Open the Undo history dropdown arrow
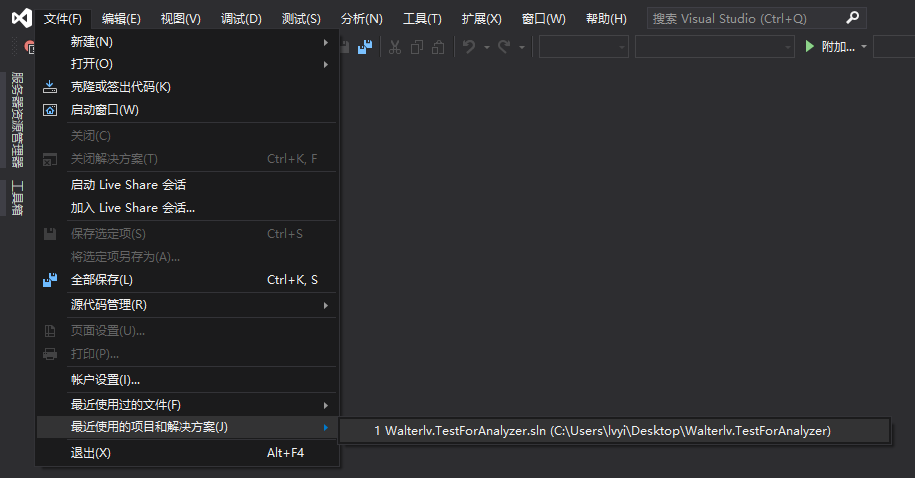 (487, 47)
